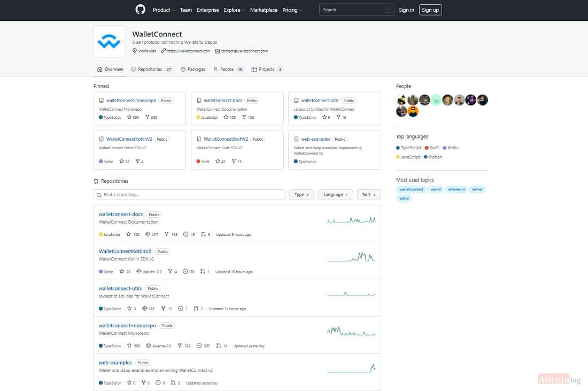The image size is (588, 391).
Task: Click fork count on pinned walletconnect-monorepo
Action: (151, 118)
